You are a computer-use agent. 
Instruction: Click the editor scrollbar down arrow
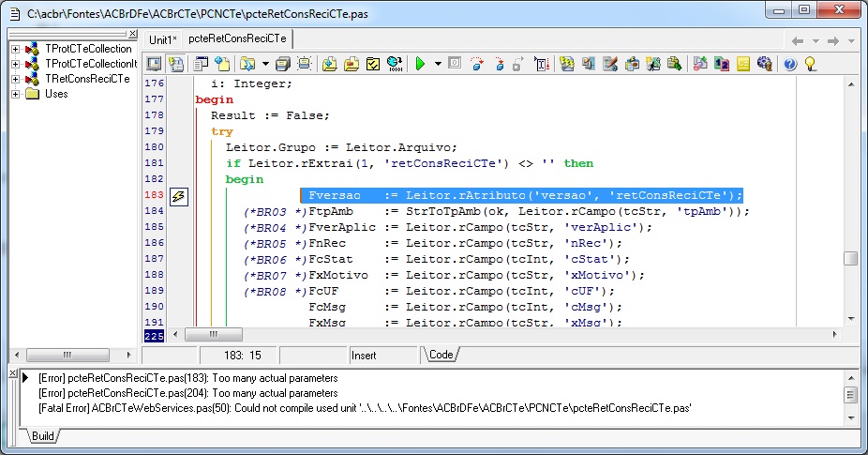tap(851, 319)
